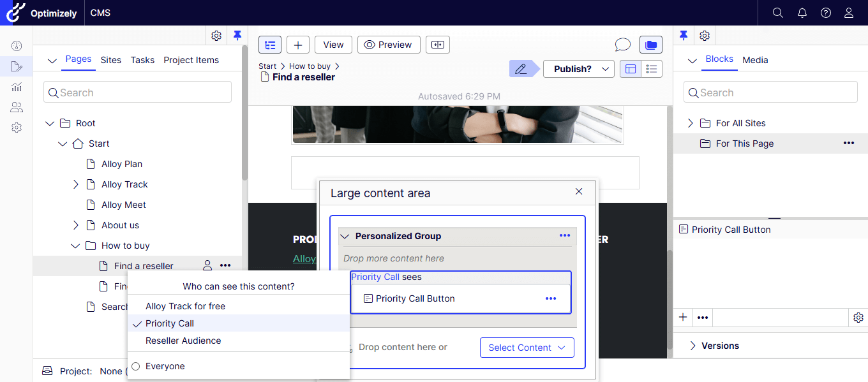Switch to the Media tab
Viewport: 868px width, 382px height.
(x=755, y=60)
